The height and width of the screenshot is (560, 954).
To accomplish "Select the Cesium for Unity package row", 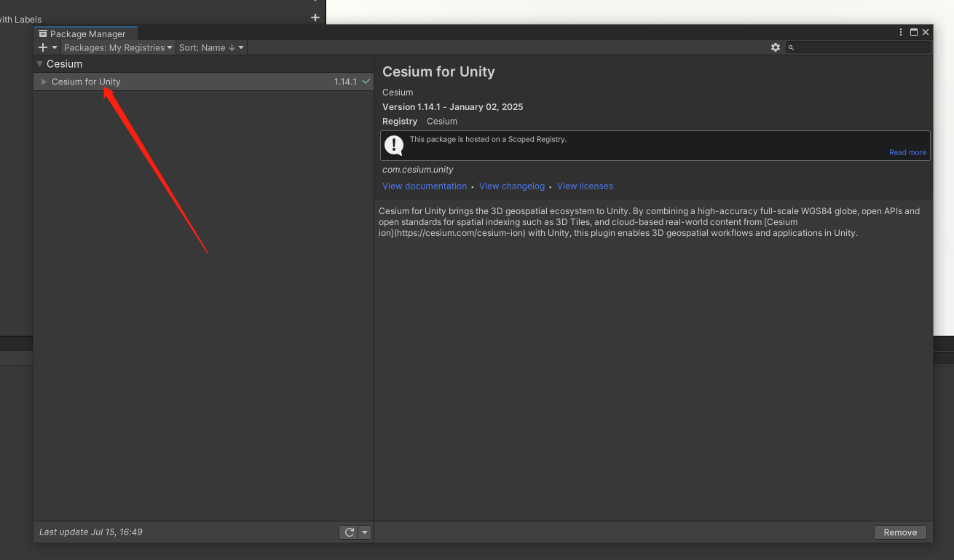I will point(203,82).
